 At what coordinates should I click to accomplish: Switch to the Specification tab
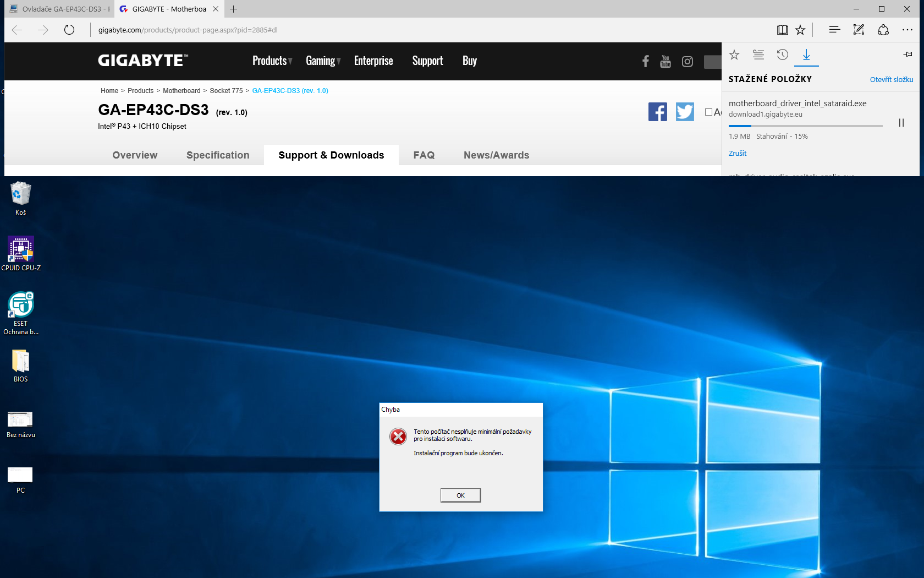click(x=218, y=155)
